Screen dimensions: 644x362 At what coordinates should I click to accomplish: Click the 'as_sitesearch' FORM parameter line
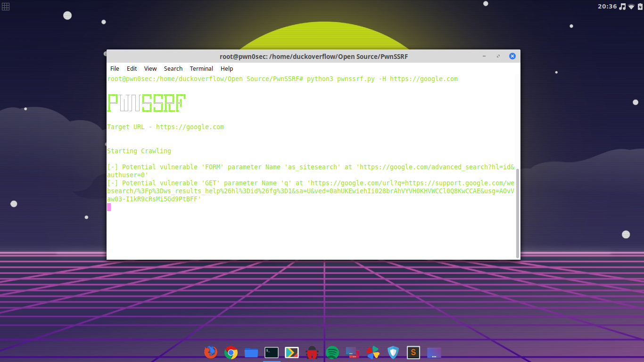pos(311,171)
